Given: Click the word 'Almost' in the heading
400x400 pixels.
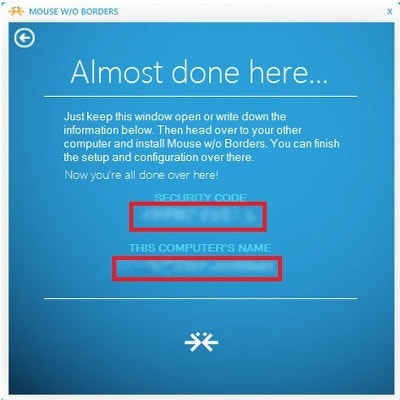Looking at the screenshot, I should click(117, 72).
